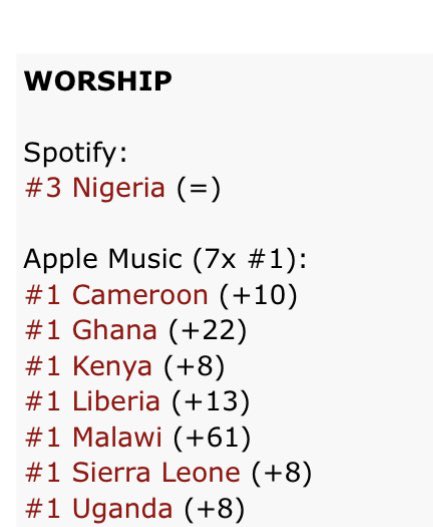Click the (+8) change beside Sierra Leone

click(x=281, y=473)
